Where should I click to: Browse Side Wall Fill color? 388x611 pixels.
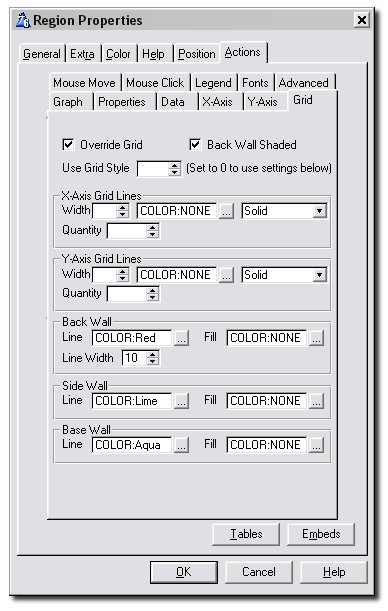click(316, 401)
